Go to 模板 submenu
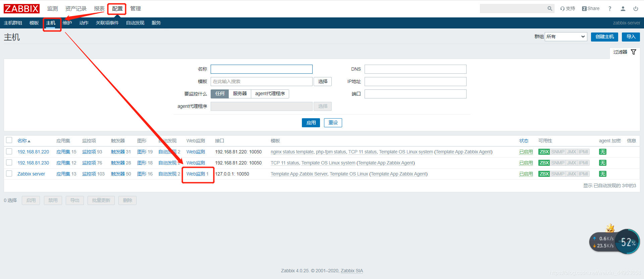Viewport: 644px width, 279px height. pyautogui.click(x=34, y=23)
